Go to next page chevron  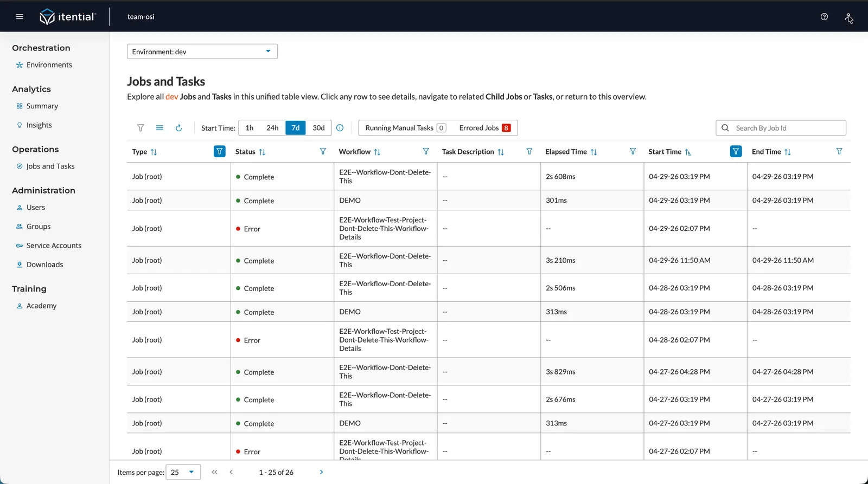click(x=321, y=472)
